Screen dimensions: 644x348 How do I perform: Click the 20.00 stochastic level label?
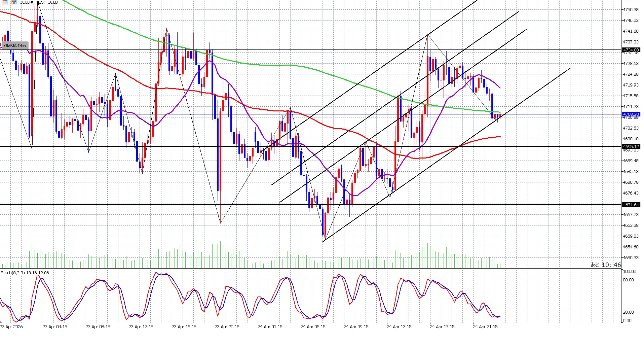pos(628,312)
